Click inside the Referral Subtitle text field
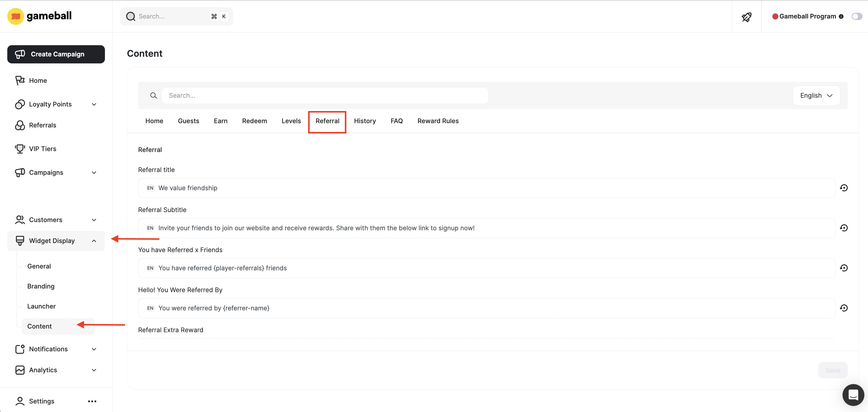 (x=404, y=228)
